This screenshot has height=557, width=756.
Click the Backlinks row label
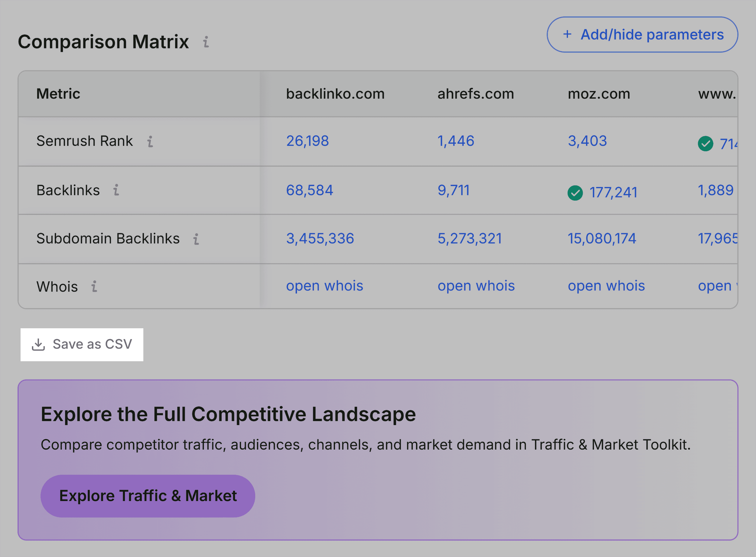pos(68,190)
